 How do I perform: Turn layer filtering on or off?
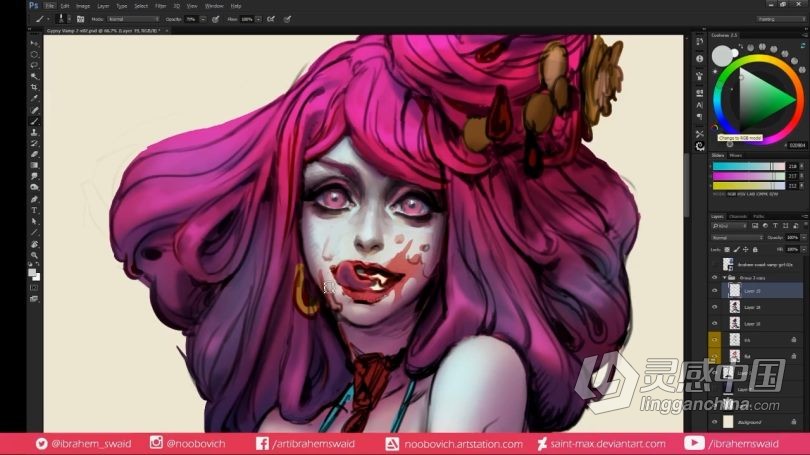805,226
